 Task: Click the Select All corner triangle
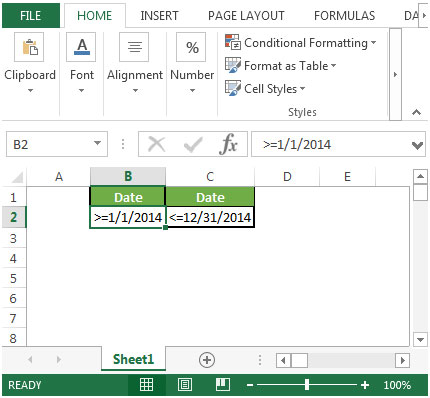click(17, 177)
